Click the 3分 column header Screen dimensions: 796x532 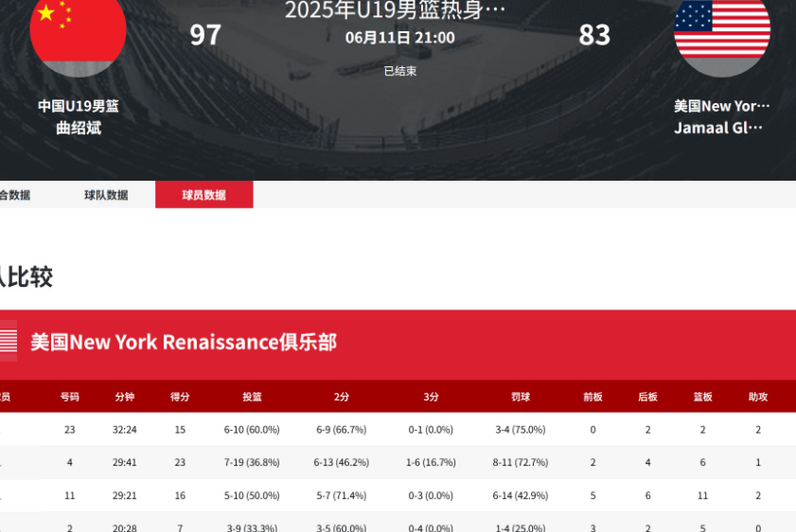point(431,397)
